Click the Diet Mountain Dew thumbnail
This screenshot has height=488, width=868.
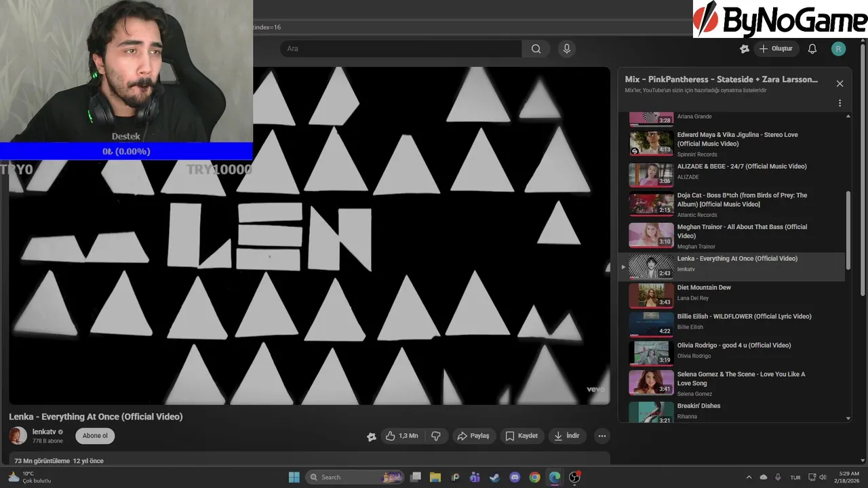coord(651,296)
